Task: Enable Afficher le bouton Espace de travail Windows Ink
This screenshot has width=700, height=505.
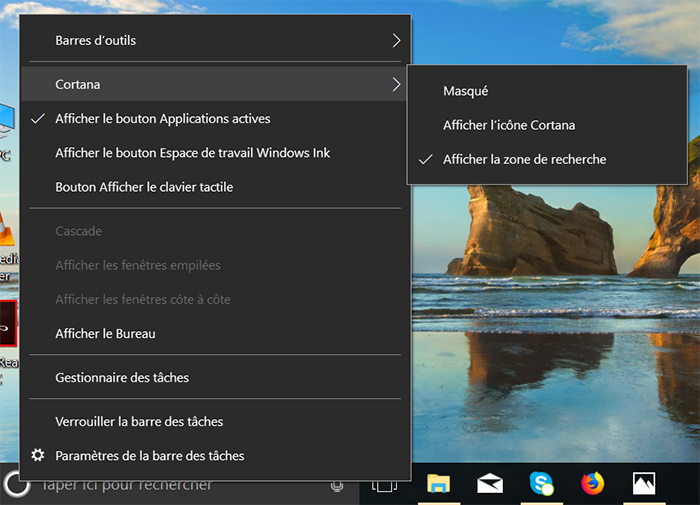Action: point(192,153)
